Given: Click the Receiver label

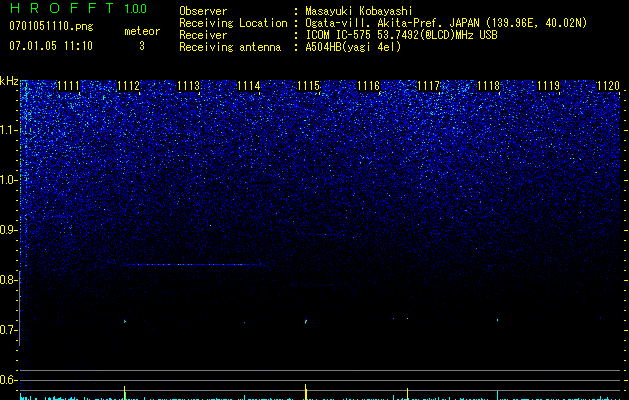Looking at the screenshot, I should (203, 35).
